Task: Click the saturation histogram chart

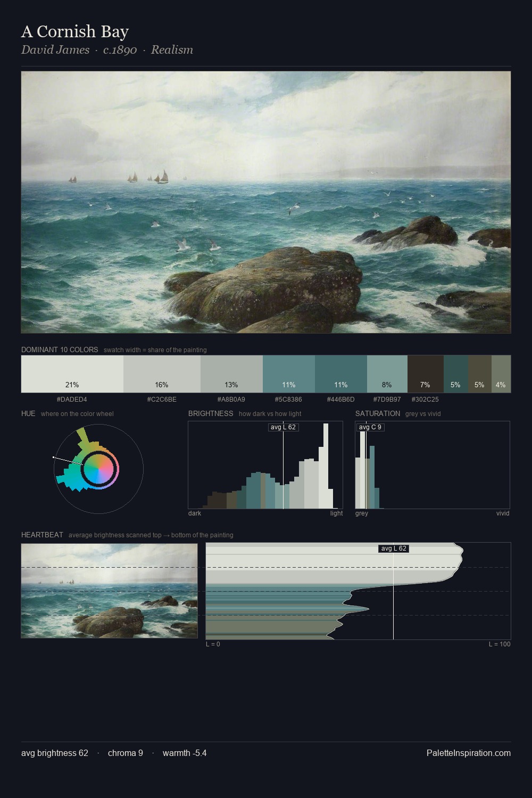Action: click(433, 465)
